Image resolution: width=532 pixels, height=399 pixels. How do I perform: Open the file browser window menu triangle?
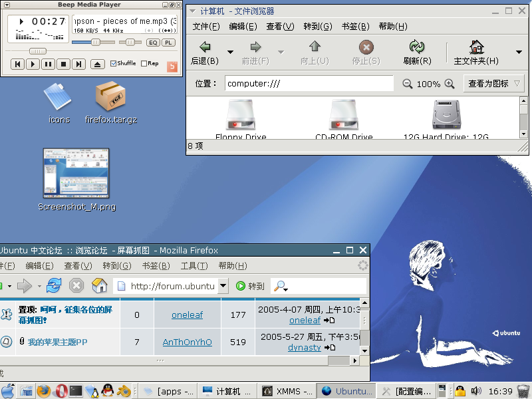click(192, 11)
